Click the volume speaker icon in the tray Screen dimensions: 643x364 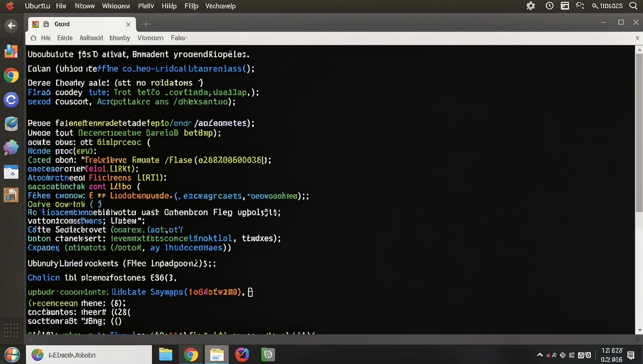pyautogui.click(x=563, y=355)
